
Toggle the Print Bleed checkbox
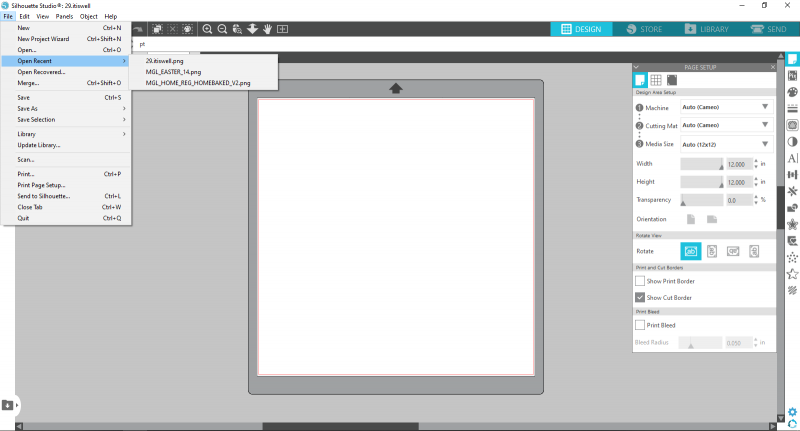point(640,324)
